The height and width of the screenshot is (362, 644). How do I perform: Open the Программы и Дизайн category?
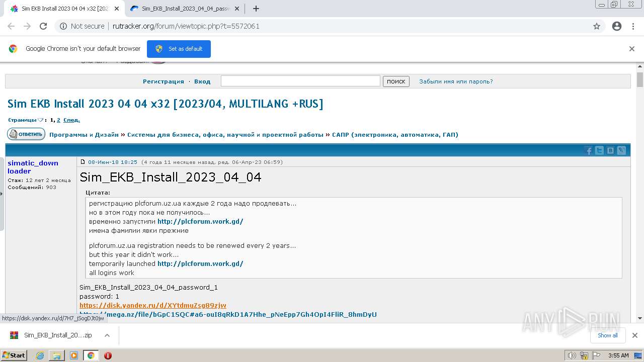[84, 135]
